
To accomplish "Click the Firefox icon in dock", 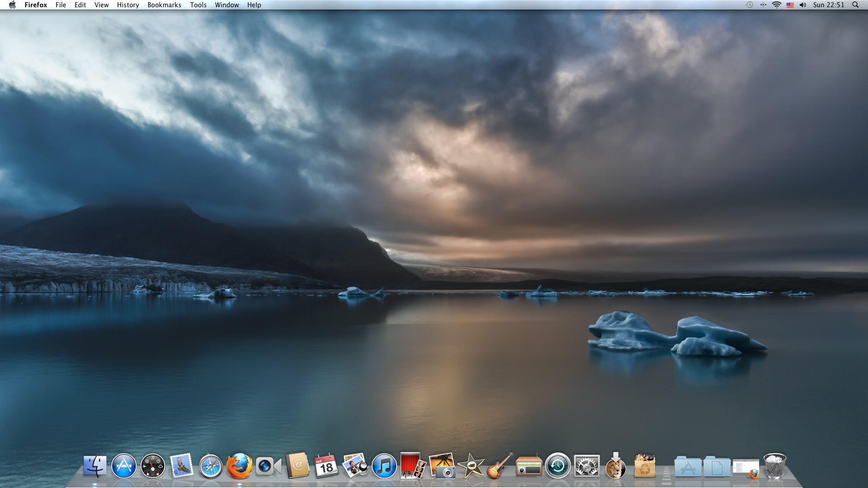I will pyautogui.click(x=239, y=466).
